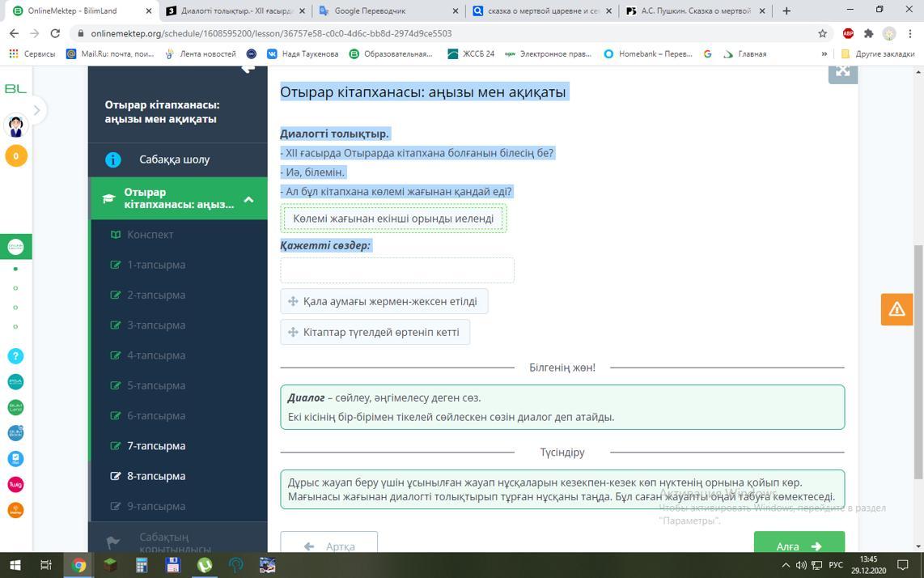Open Образовательная bookmark
Viewport: 924px width, 578px height.
point(392,53)
